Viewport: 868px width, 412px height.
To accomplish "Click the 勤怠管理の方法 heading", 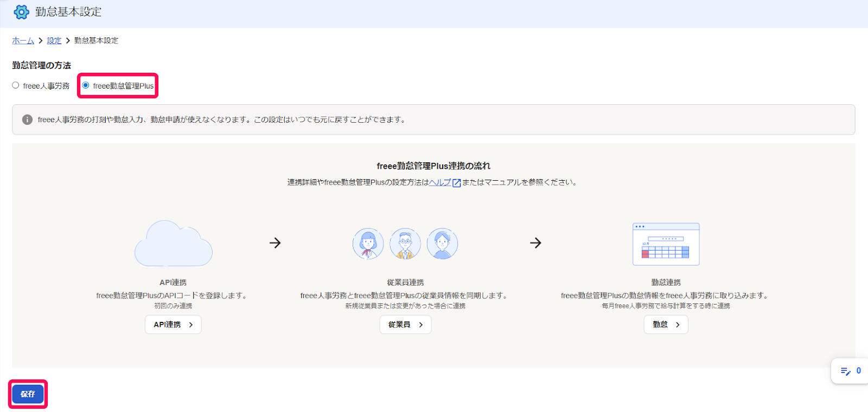I will click(x=42, y=65).
